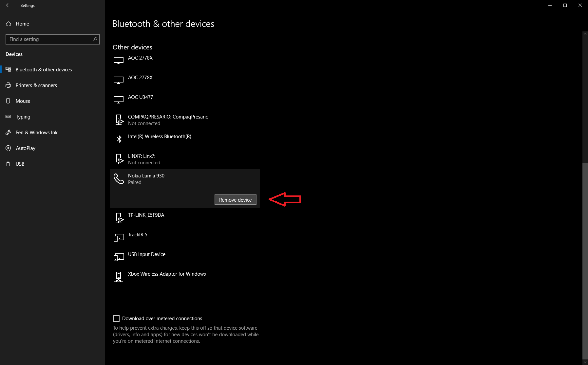Select Bluetooth & other devices in sidebar
588x365 pixels.
(x=52, y=69)
